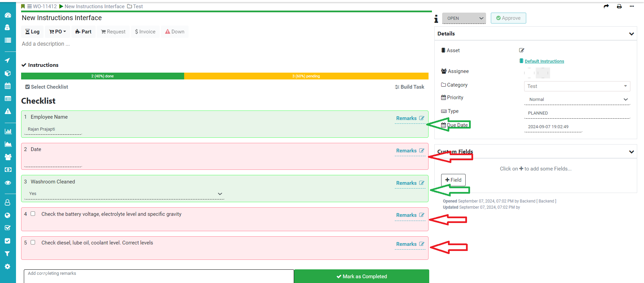Click the edit icon next to Asset
This screenshot has width=644, height=283.
pos(521,50)
